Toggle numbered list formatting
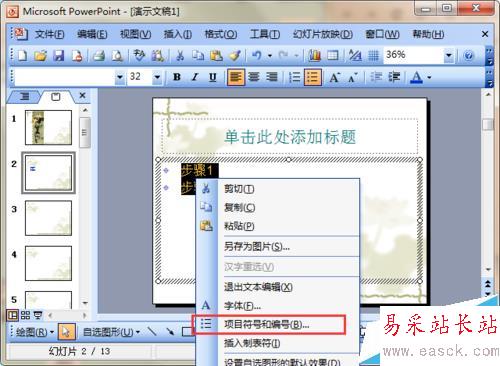The height and width of the screenshot is (366, 500). [294, 77]
